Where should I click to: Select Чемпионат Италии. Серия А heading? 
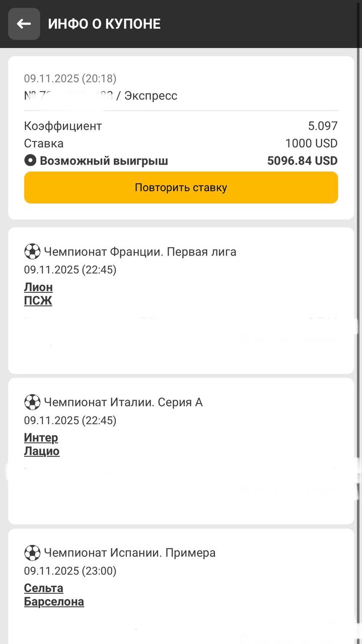coord(123,402)
